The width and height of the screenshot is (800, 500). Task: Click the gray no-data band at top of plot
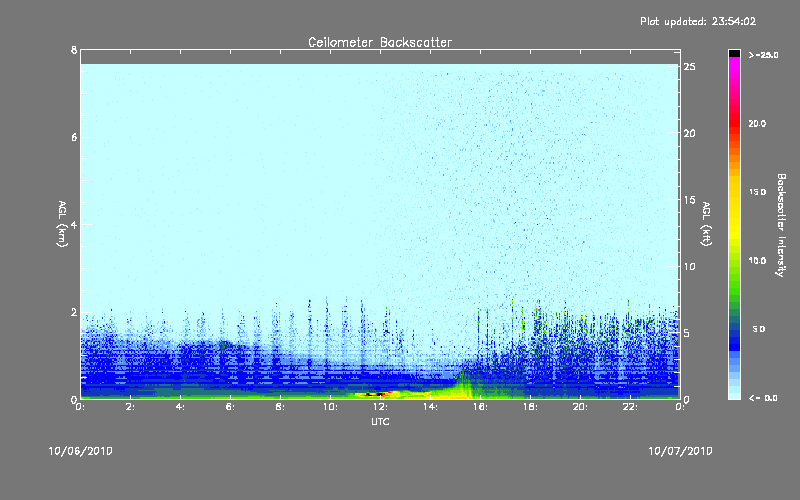pos(380,57)
